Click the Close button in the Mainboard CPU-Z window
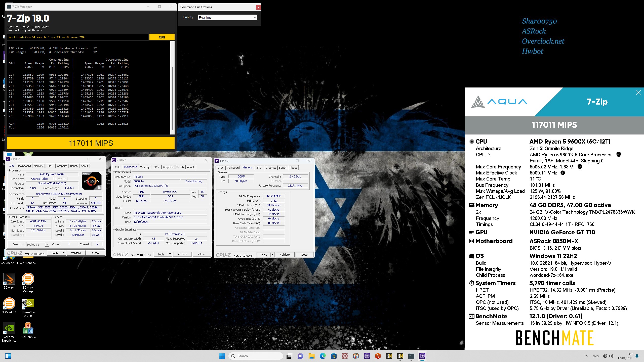The height and width of the screenshot is (362, 644). 202,254
